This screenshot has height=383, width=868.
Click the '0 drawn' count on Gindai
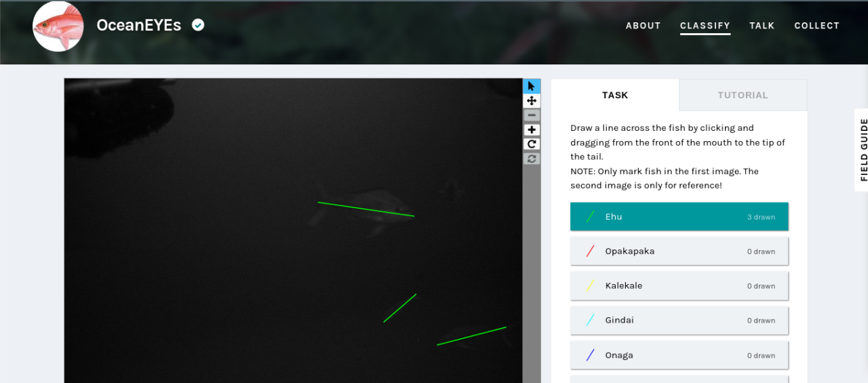coord(761,321)
